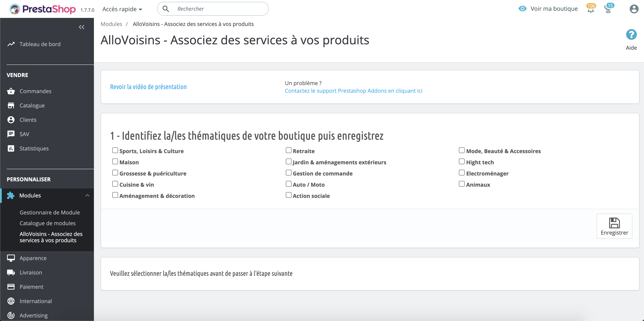This screenshot has width=644, height=321.
Task: Check Cuisine & vin
Action: pyautogui.click(x=115, y=184)
